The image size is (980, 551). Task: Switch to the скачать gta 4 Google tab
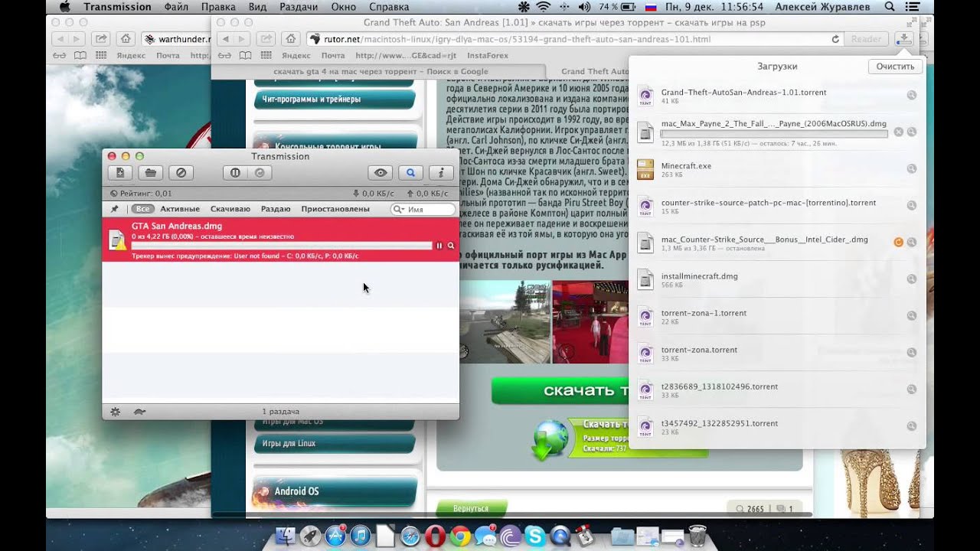pyautogui.click(x=381, y=71)
